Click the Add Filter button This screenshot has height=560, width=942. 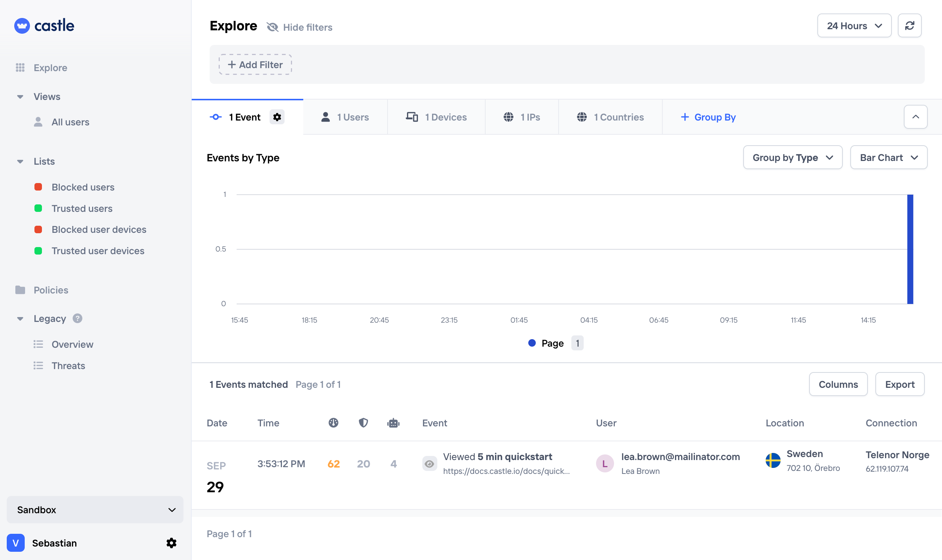(x=255, y=64)
